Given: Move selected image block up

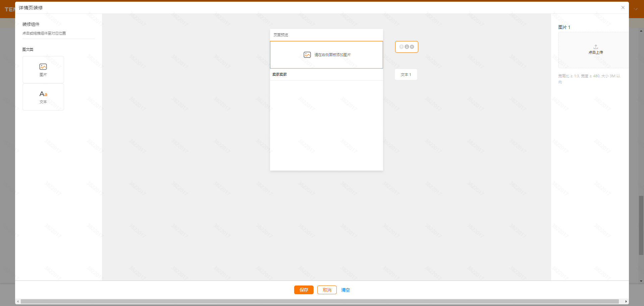Looking at the screenshot, I should [x=401, y=47].
